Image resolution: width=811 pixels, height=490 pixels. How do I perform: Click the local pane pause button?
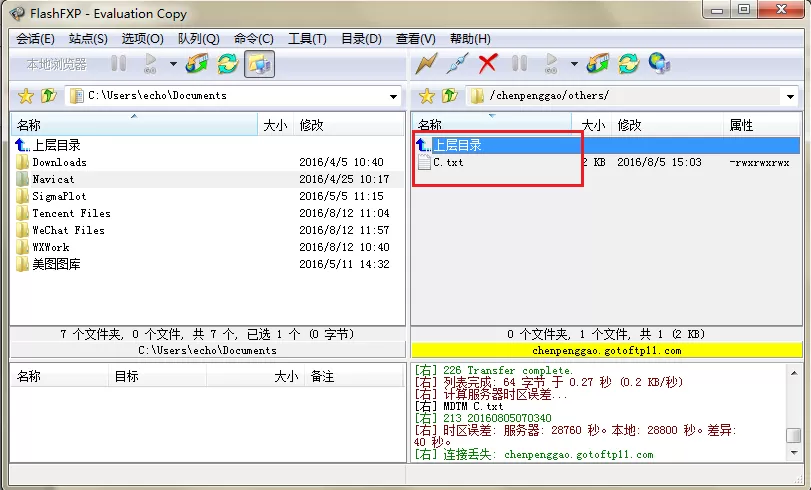pyautogui.click(x=118, y=64)
